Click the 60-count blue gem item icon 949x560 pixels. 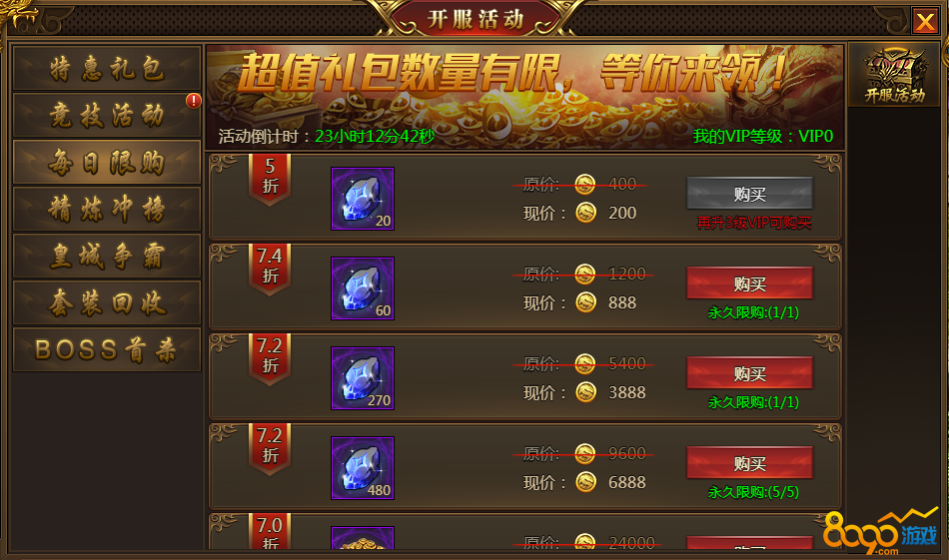[363, 288]
